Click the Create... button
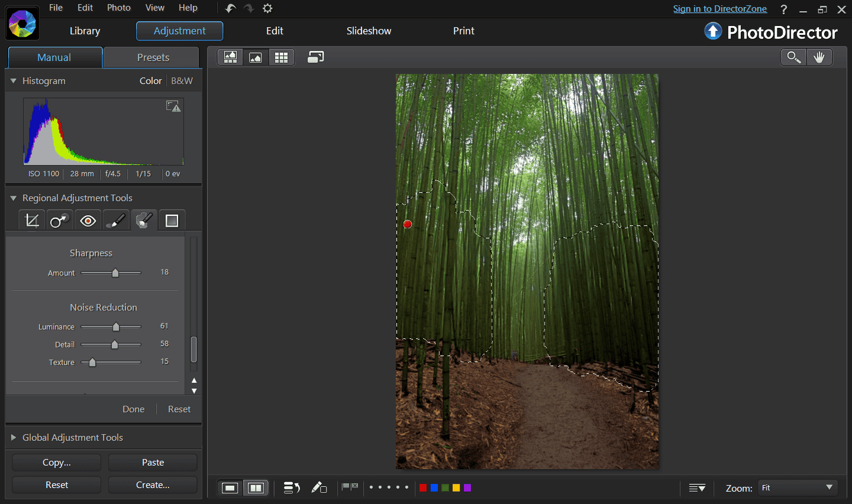852x504 pixels. tap(153, 485)
